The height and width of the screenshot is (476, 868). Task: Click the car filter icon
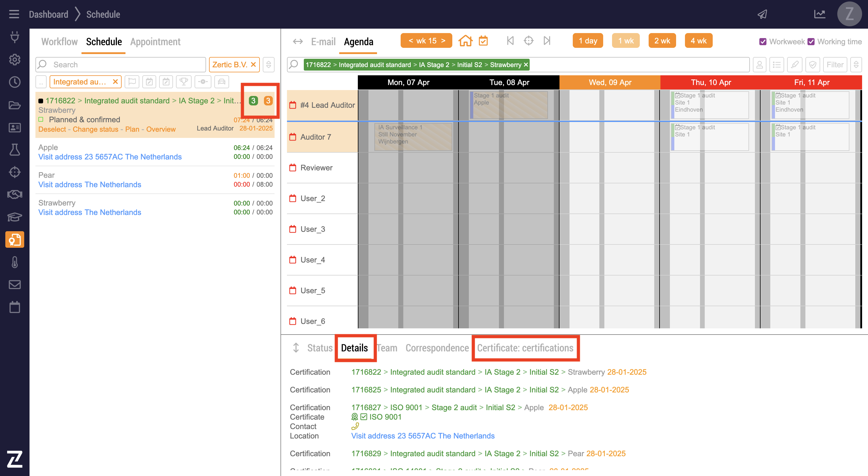click(x=221, y=82)
